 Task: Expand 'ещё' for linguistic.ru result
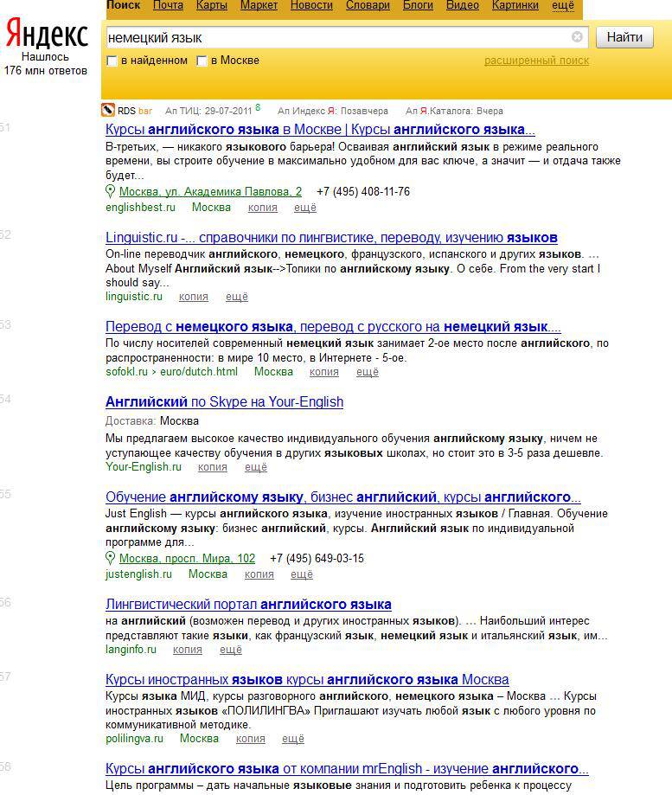(237, 297)
